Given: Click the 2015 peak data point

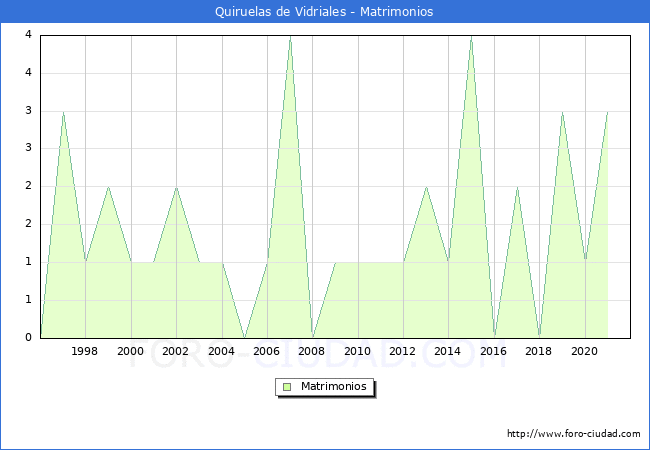Looking at the screenshot, I should tap(471, 36).
